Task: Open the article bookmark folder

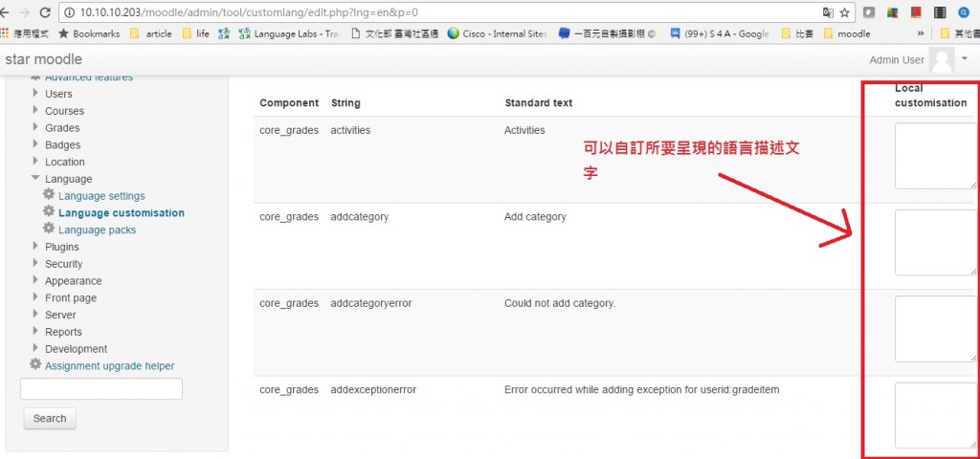Action: pyautogui.click(x=150, y=33)
